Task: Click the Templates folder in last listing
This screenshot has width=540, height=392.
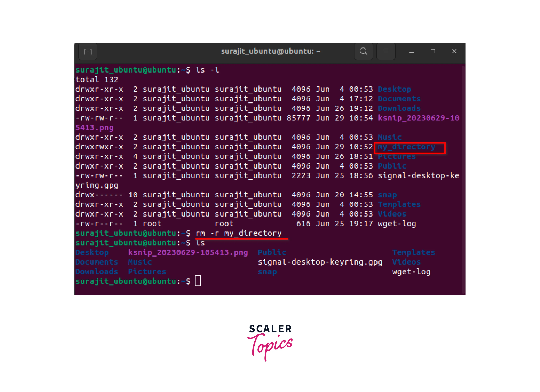Action: pos(414,252)
